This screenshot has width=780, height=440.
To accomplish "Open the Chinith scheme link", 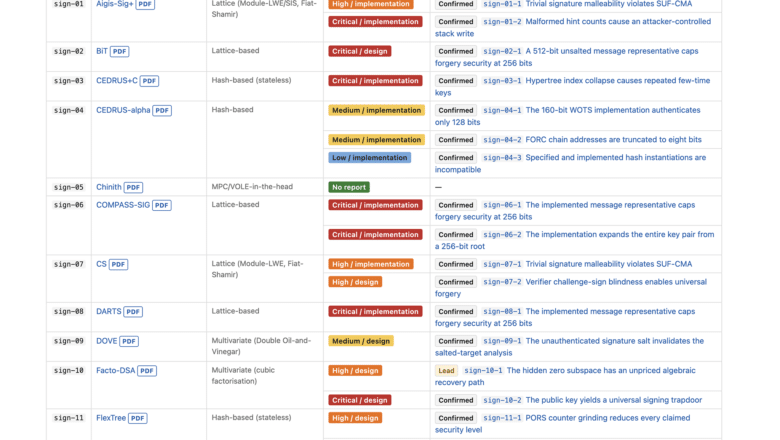I will pos(108,187).
